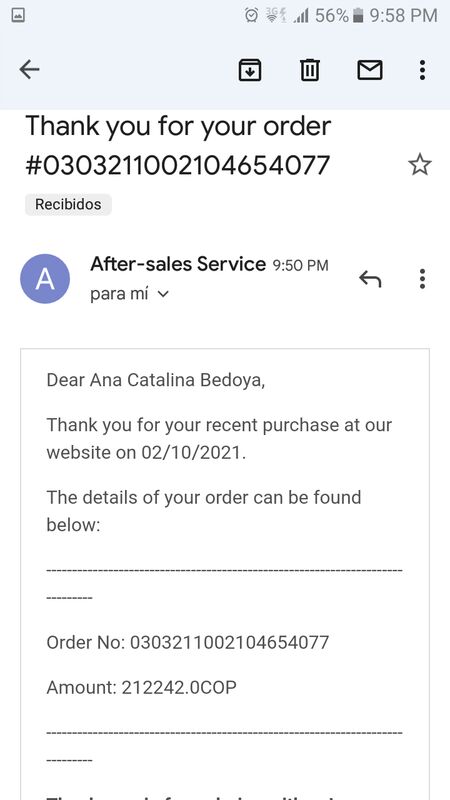Viewport: 450px width, 800px height.
Task: Reply to After-sales Service message
Action: tap(370, 279)
